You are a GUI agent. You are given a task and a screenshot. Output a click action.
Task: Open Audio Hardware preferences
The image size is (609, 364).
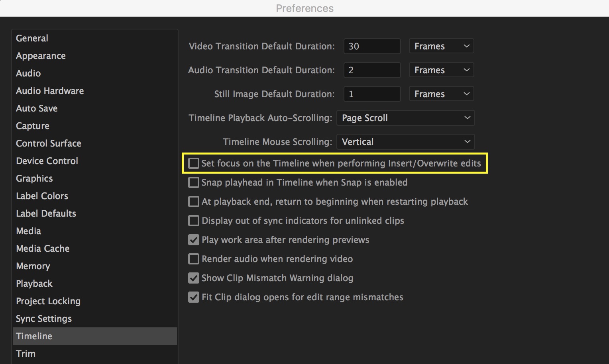coord(95,91)
